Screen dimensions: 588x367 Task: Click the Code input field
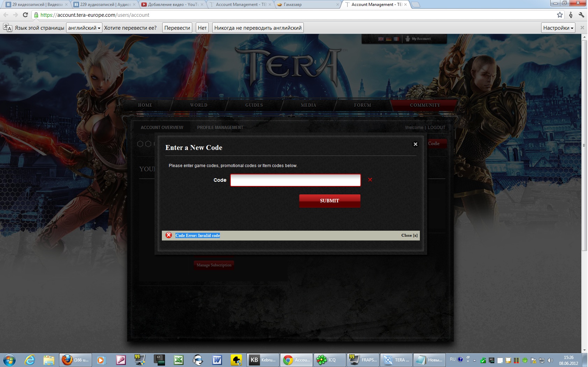[x=295, y=180]
